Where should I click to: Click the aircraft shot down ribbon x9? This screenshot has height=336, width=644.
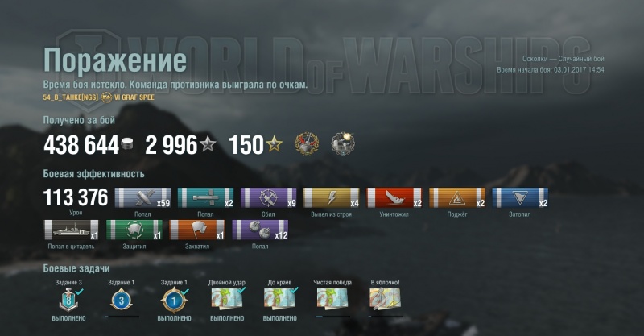pyautogui.click(x=268, y=198)
